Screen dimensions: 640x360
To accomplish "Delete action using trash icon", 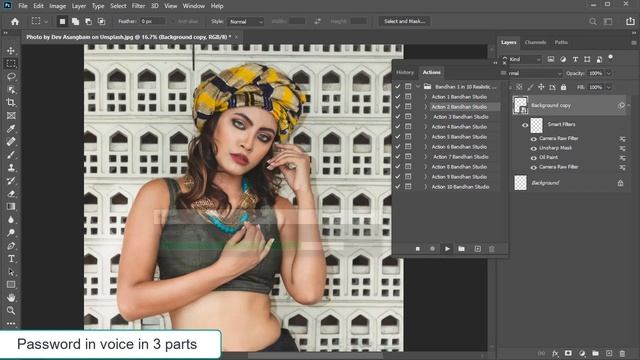I will (x=492, y=249).
